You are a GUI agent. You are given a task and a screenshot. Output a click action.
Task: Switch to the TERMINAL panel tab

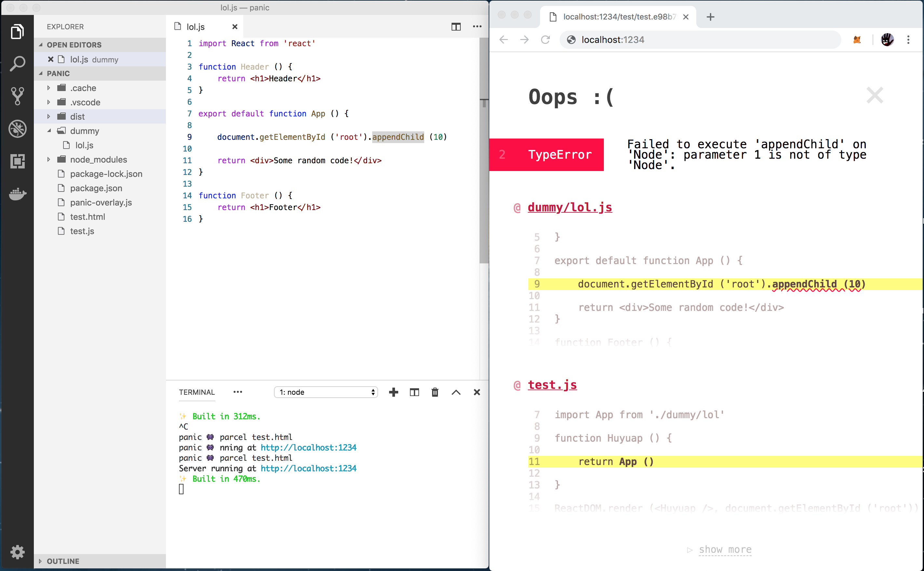(x=197, y=392)
